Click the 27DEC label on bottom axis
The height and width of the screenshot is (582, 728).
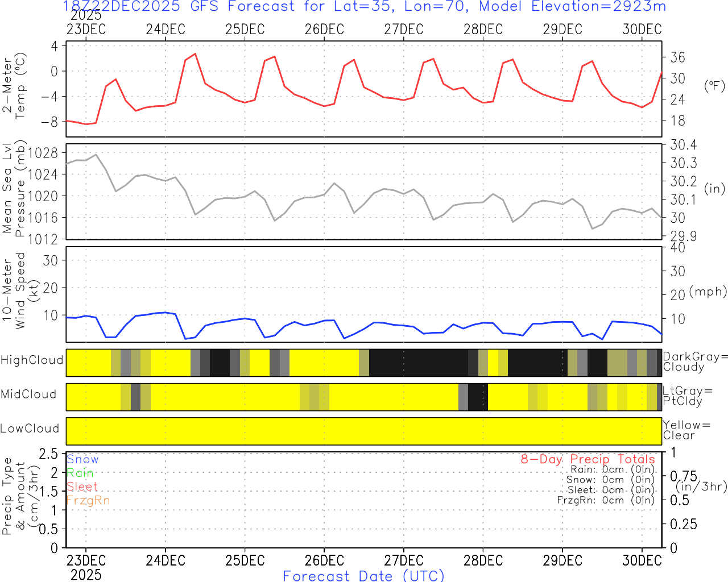[403, 560]
